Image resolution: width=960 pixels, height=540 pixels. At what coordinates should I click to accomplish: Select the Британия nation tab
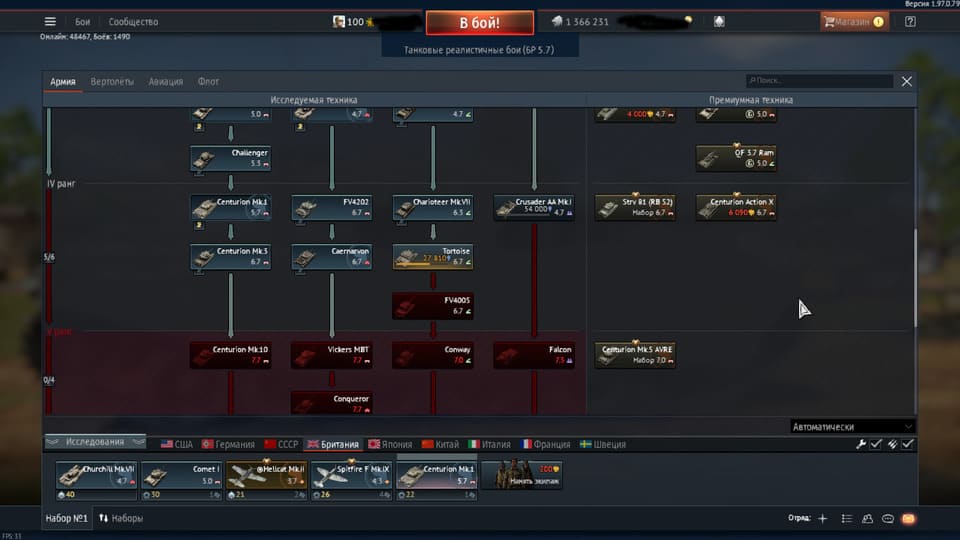pyautogui.click(x=333, y=444)
